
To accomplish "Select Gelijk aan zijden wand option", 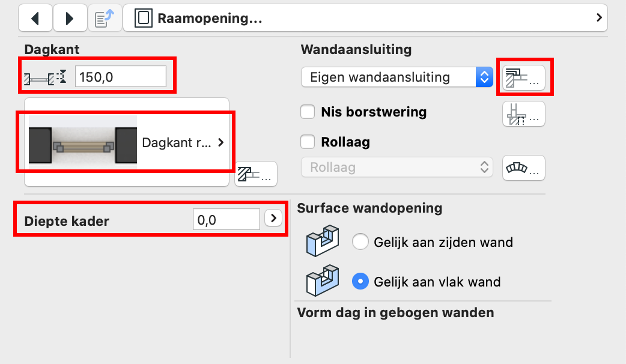I will click(360, 242).
